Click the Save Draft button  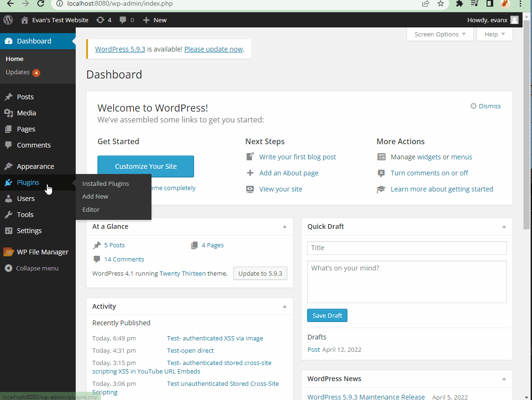tap(327, 315)
